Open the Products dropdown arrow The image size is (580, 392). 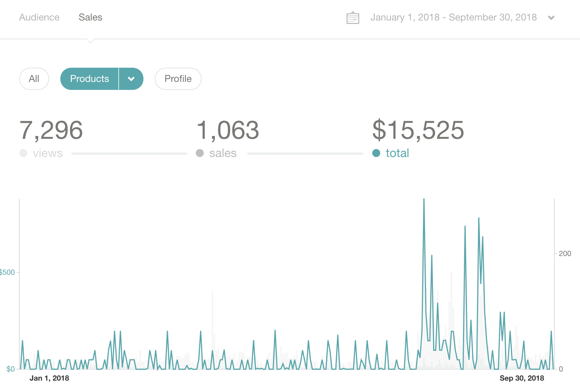(131, 79)
